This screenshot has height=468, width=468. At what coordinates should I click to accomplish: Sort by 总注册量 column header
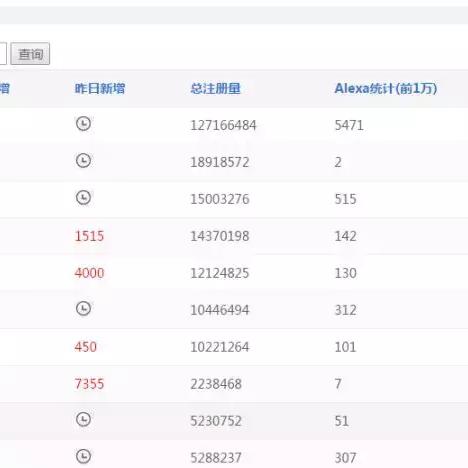tap(215, 89)
